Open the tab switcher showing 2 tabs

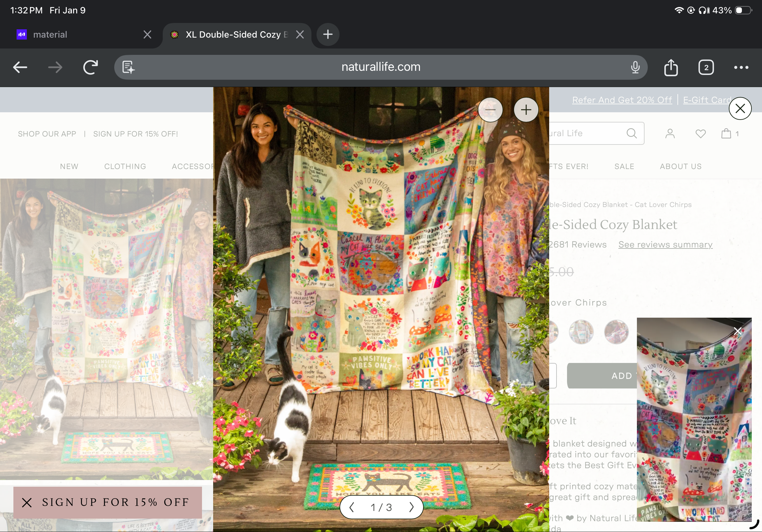point(706,67)
